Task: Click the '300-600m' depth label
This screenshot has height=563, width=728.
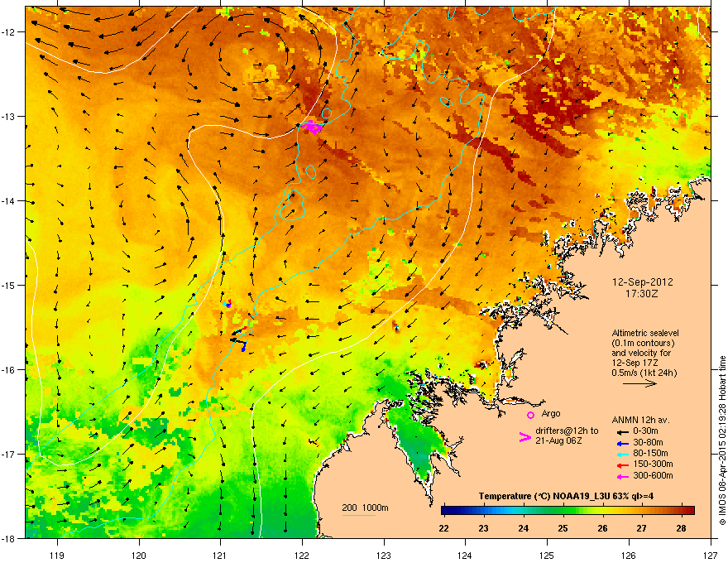Action: tap(653, 475)
